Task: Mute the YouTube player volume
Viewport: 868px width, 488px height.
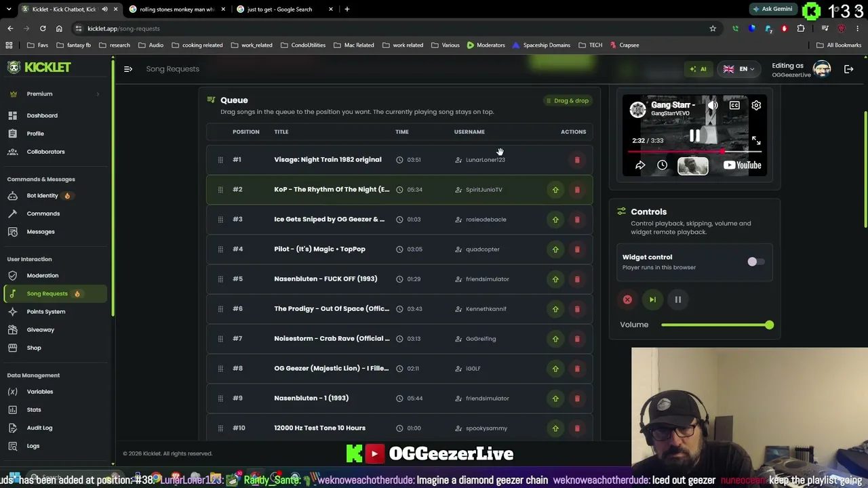Action: (x=713, y=106)
